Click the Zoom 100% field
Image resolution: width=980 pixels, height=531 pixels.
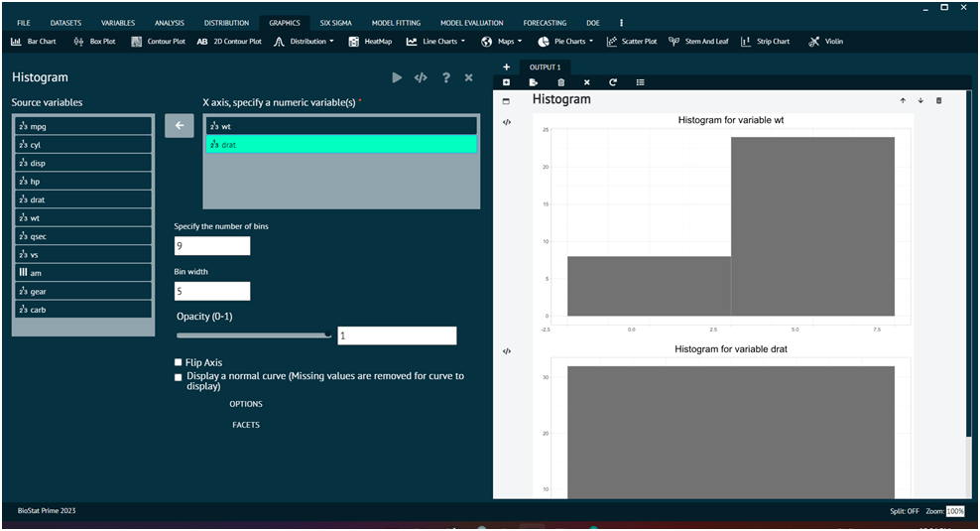pos(955,511)
